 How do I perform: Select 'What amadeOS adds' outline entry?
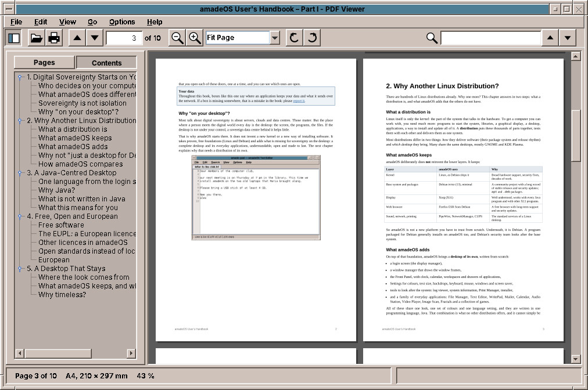73,146
